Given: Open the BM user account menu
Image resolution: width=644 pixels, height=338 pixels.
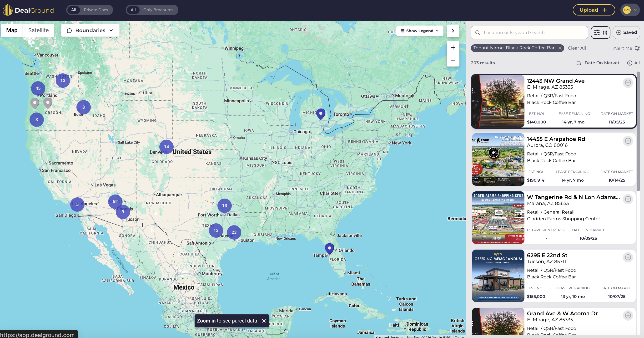Looking at the screenshot, I should click(x=630, y=10).
